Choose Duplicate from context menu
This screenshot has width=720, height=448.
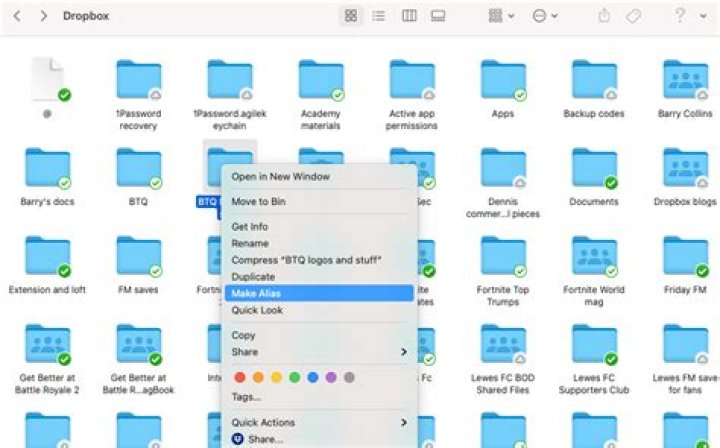coord(319,277)
